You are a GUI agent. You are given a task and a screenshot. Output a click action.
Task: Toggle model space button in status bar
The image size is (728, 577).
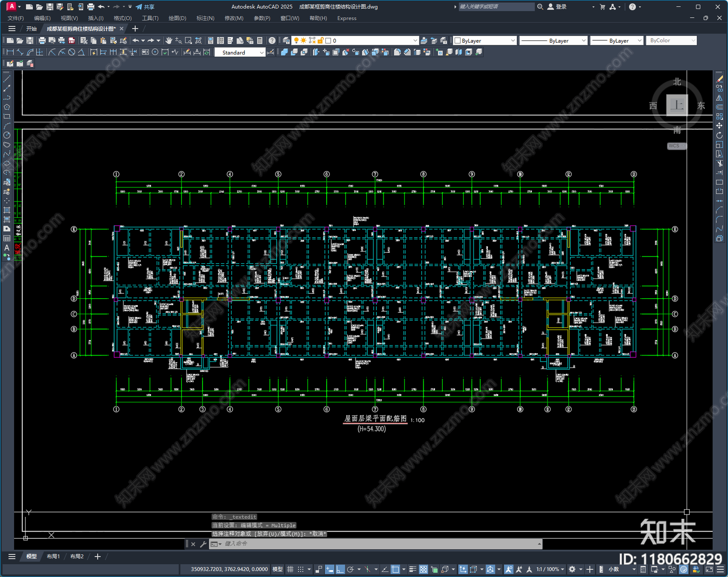pos(277,569)
